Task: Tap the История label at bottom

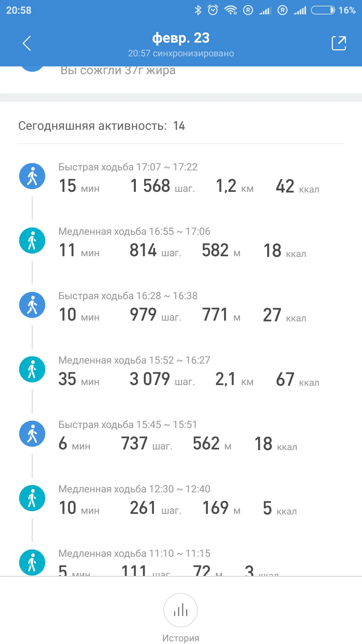Action: (x=181, y=638)
